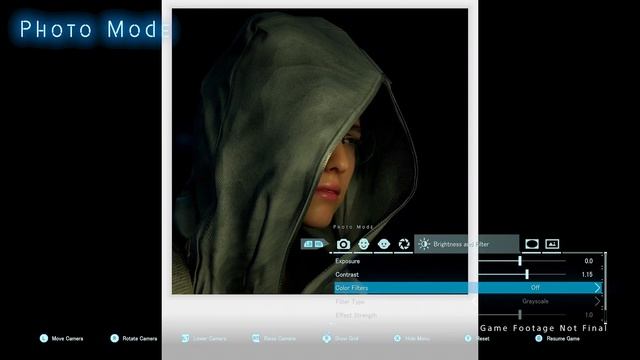Image resolution: width=640 pixels, height=360 pixels.
Task: Click the L1 R1 tab-switch indicator
Action: pyautogui.click(x=314, y=244)
